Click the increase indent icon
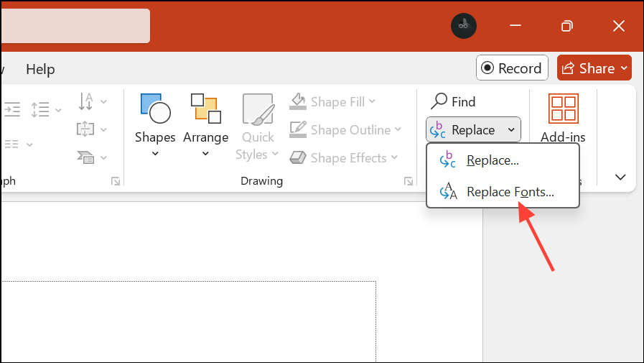 click(x=12, y=109)
